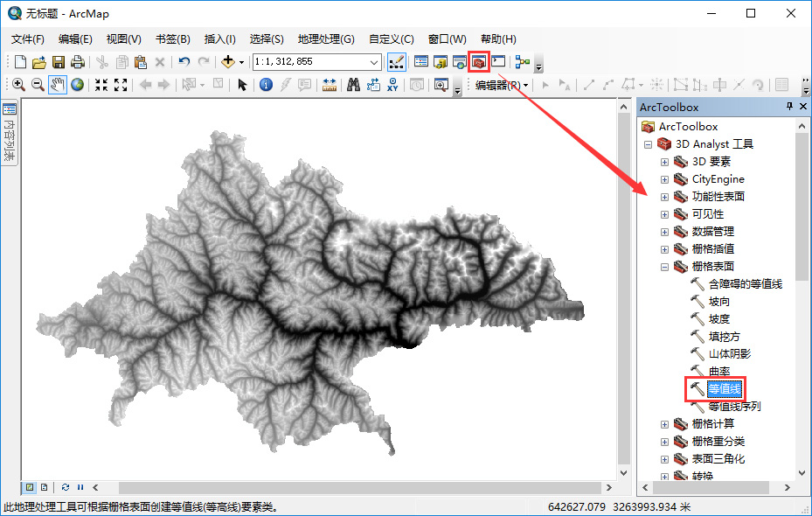Open the 等值线 contour tool
Viewport: 812px width, 516px height.
tap(725, 388)
